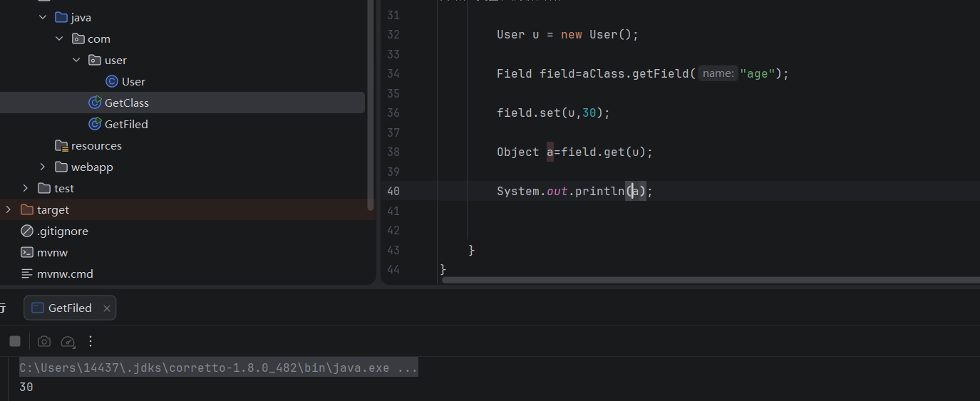980x401 pixels.
Task: Place cursor on getField method call
Action: pyautogui.click(x=661, y=73)
